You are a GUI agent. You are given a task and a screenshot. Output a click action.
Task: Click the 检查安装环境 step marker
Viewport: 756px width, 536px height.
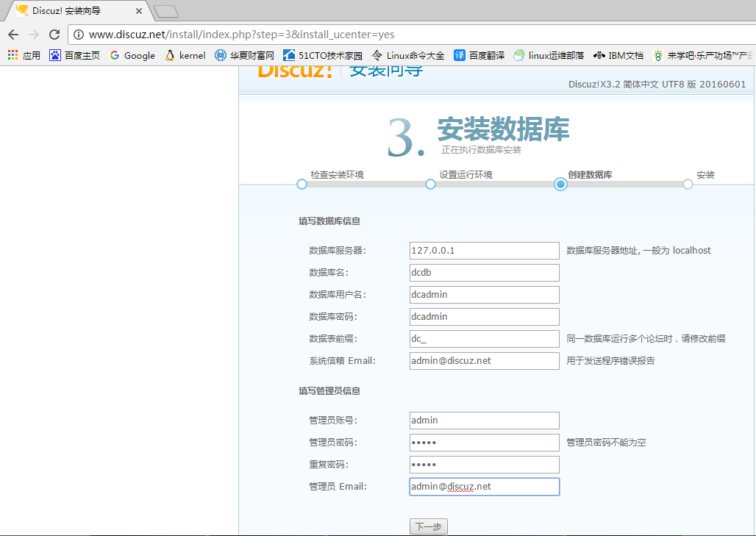coord(302,184)
